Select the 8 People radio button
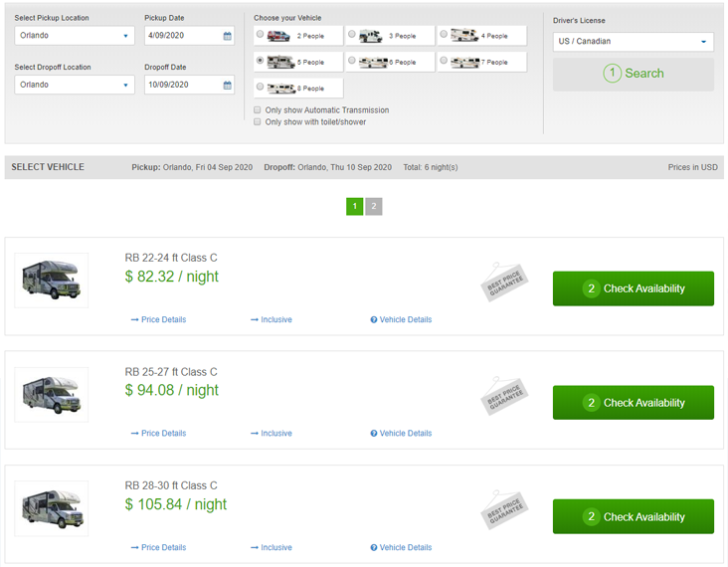Viewport: 728px width, 567px height. coord(261,87)
